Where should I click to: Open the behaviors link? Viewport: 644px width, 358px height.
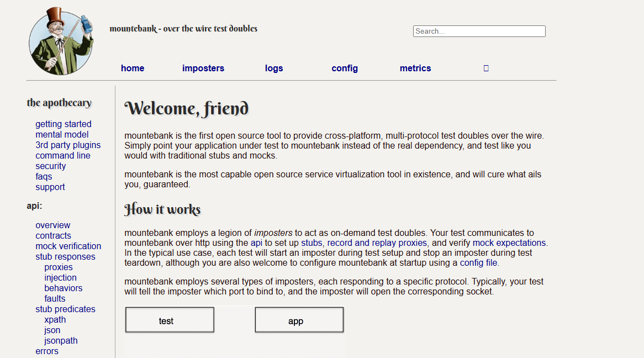pyautogui.click(x=64, y=288)
